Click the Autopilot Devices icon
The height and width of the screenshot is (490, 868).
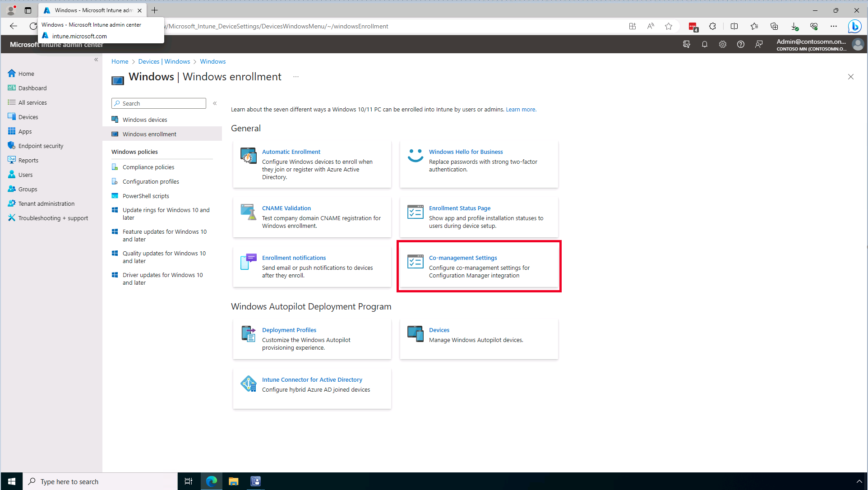click(415, 334)
